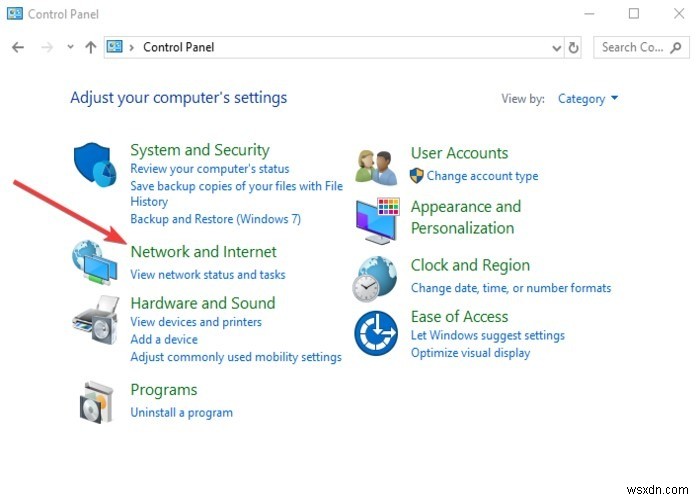700x500 pixels.
Task: Click Save backup copies with File History
Action: click(x=237, y=193)
